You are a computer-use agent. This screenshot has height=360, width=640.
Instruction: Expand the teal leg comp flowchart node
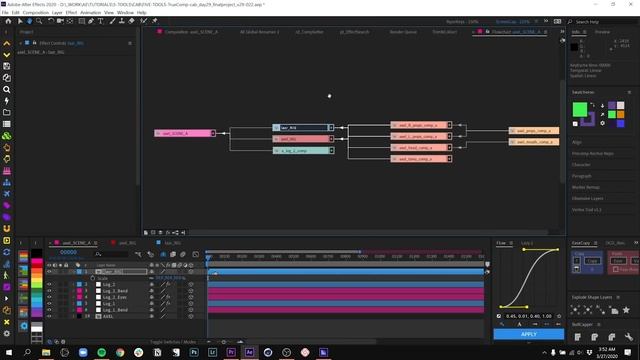(331, 151)
